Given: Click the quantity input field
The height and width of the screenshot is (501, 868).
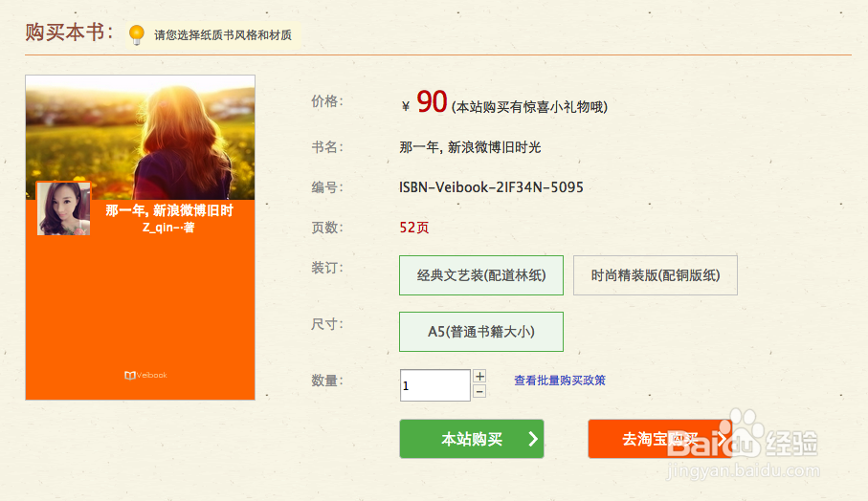Looking at the screenshot, I should [x=435, y=385].
